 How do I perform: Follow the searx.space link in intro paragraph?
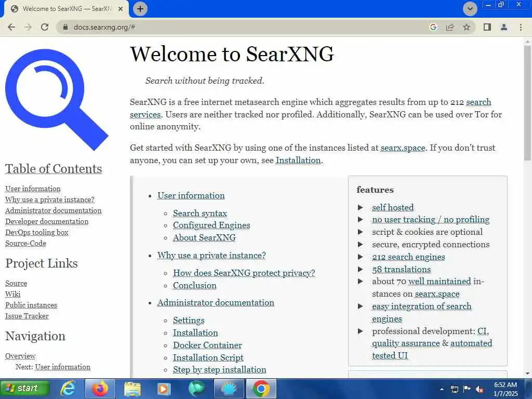(x=403, y=148)
